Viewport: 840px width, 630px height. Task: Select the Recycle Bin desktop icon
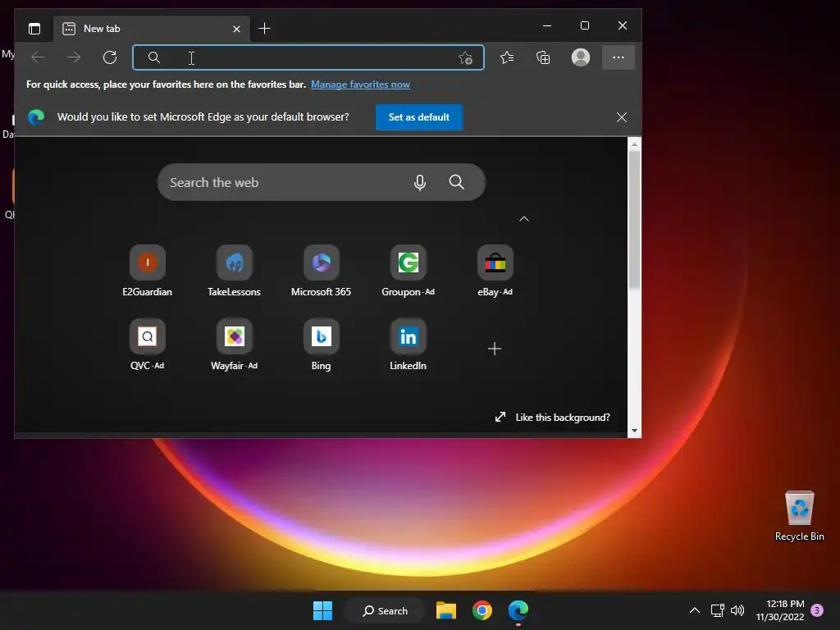[799, 516]
